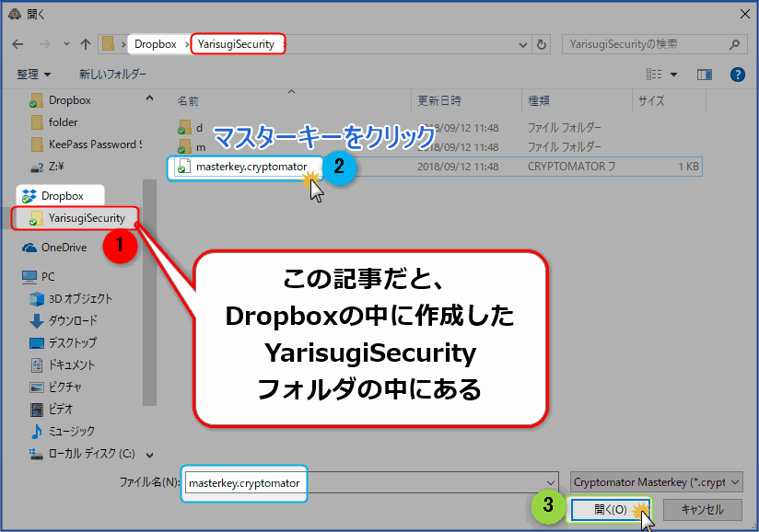Open the view options dropdown arrow
The image size is (759, 532).
coord(673,75)
